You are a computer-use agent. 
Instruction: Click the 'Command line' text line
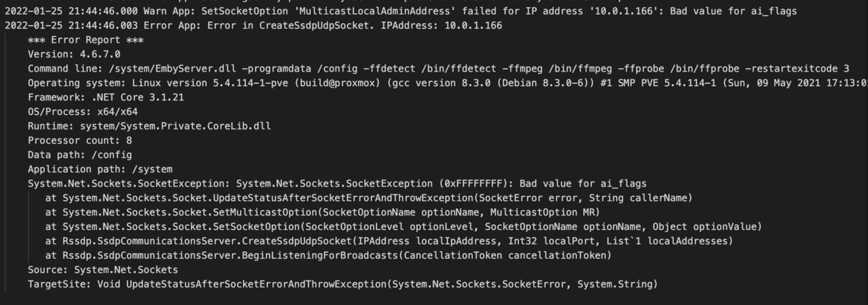[434, 69]
